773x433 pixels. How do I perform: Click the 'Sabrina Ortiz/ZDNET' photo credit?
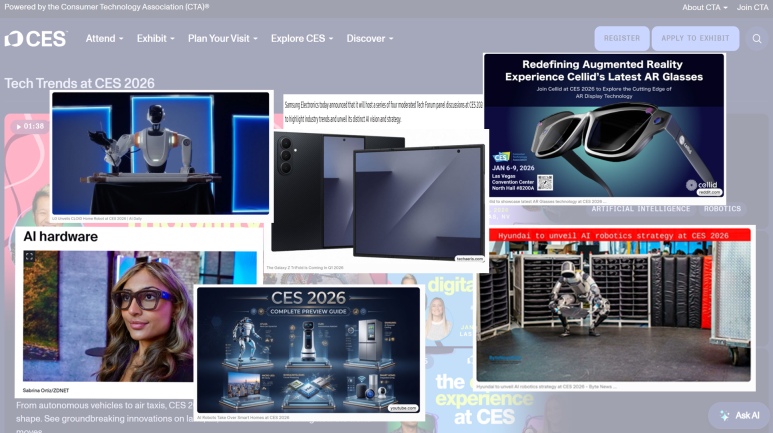pyautogui.click(x=46, y=390)
